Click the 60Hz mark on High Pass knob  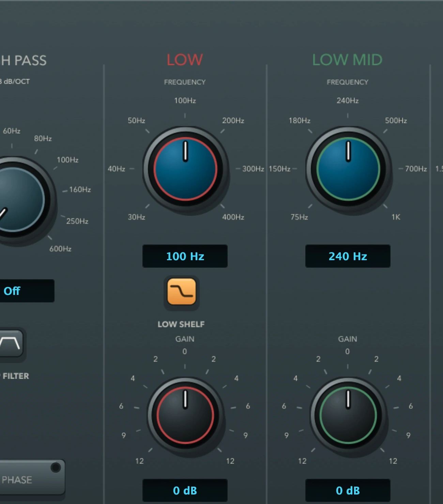click(12, 131)
